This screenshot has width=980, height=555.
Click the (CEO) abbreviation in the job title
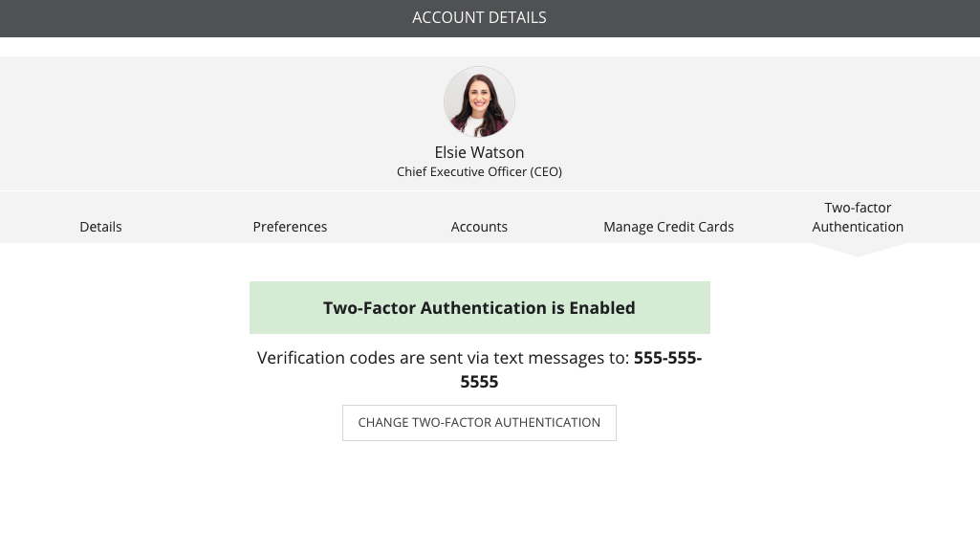(546, 171)
